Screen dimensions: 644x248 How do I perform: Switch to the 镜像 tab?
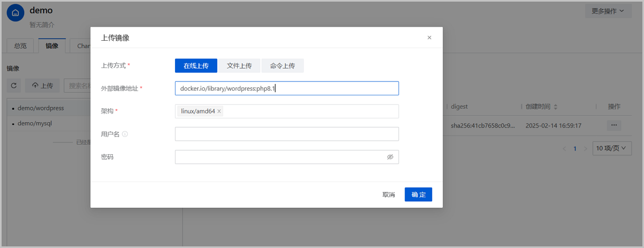52,46
